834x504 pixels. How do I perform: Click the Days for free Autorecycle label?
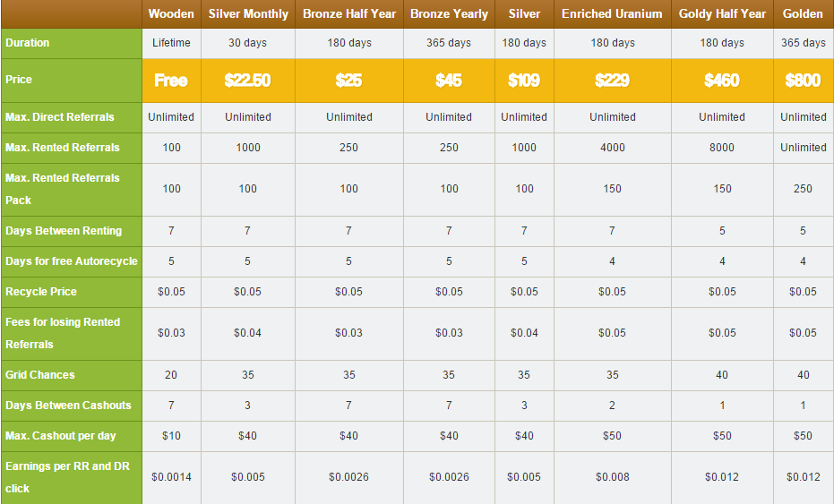[x=72, y=261]
